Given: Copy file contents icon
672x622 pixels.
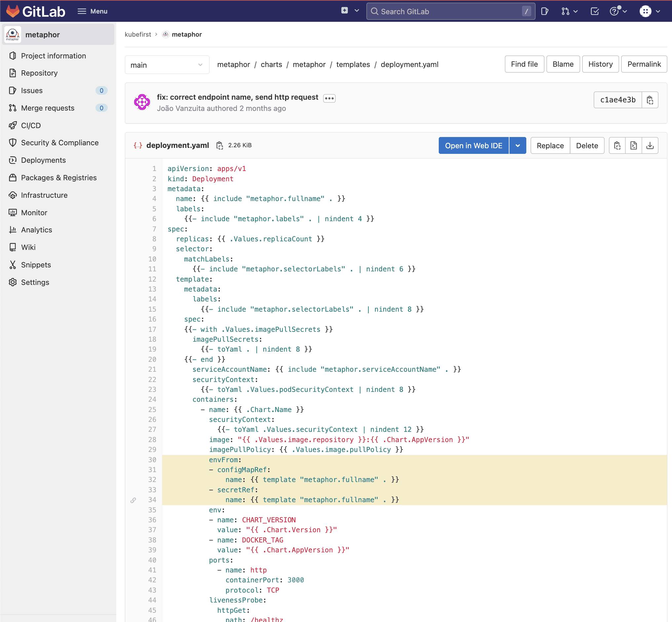Looking at the screenshot, I should click(617, 145).
